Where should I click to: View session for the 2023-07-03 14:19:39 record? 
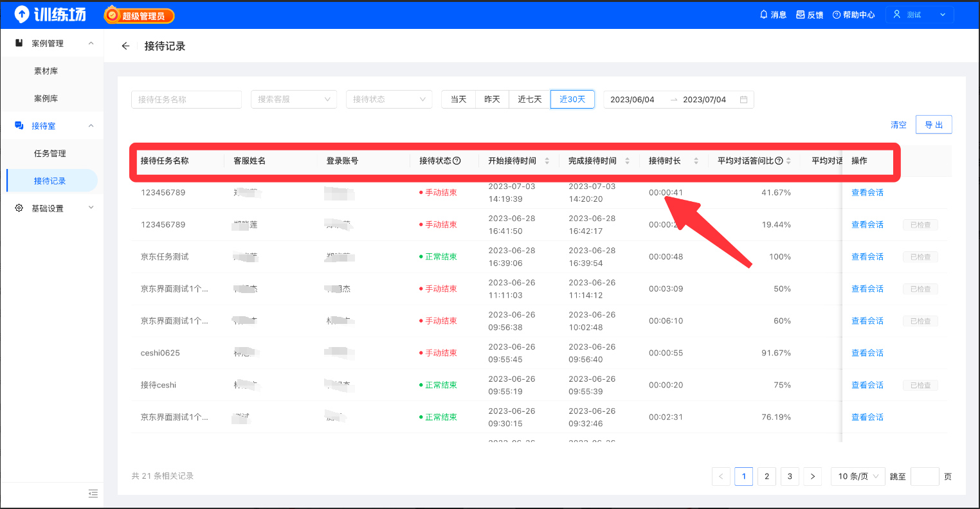point(867,193)
